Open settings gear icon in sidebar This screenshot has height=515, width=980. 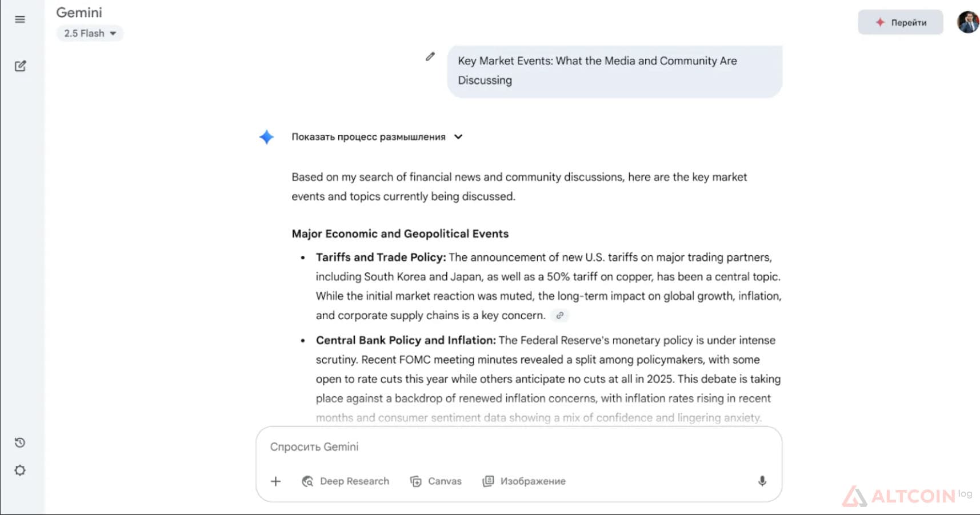pyautogui.click(x=20, y=470)
